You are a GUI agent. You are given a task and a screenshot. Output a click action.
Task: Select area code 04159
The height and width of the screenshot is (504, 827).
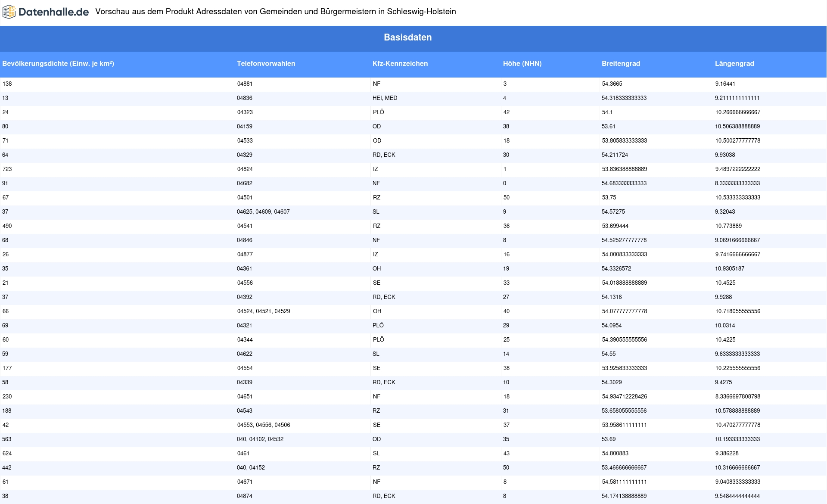pyautogui.click(x=245, y=127)
